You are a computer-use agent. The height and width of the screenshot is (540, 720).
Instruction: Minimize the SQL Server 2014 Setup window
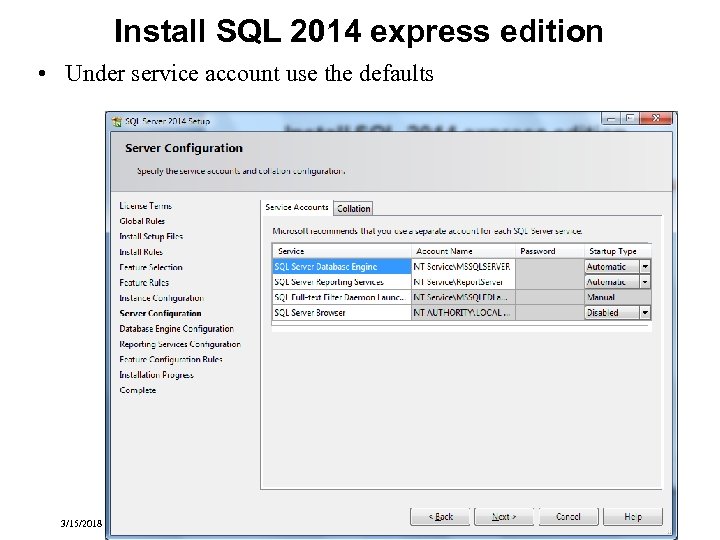(611, 118)
